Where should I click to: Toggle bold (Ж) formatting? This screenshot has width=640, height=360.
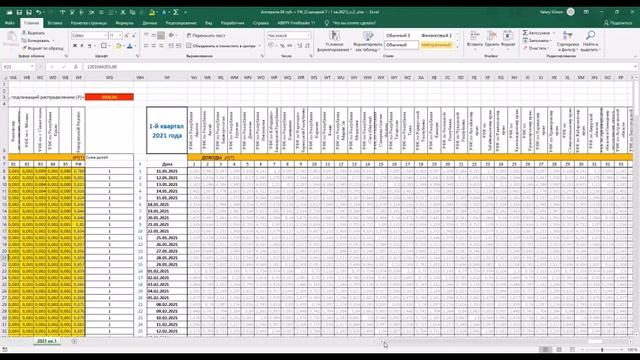75,46
